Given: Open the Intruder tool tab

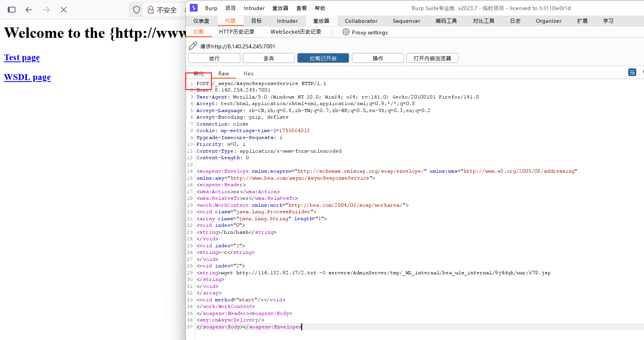Looking at the screenshot, I should pyautogui.click(x=287, y=21).
